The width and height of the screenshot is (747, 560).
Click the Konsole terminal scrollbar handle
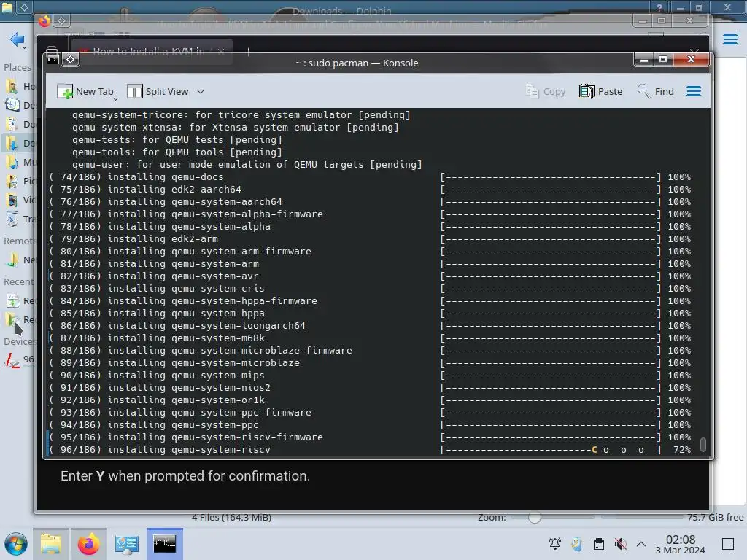703,444
